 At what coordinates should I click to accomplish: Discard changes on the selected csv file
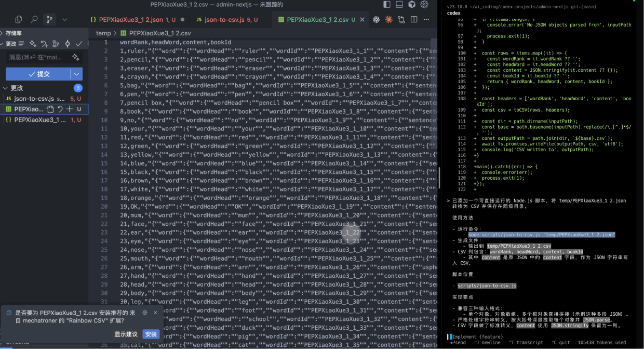pyautogui.click(x=60, y=110)
